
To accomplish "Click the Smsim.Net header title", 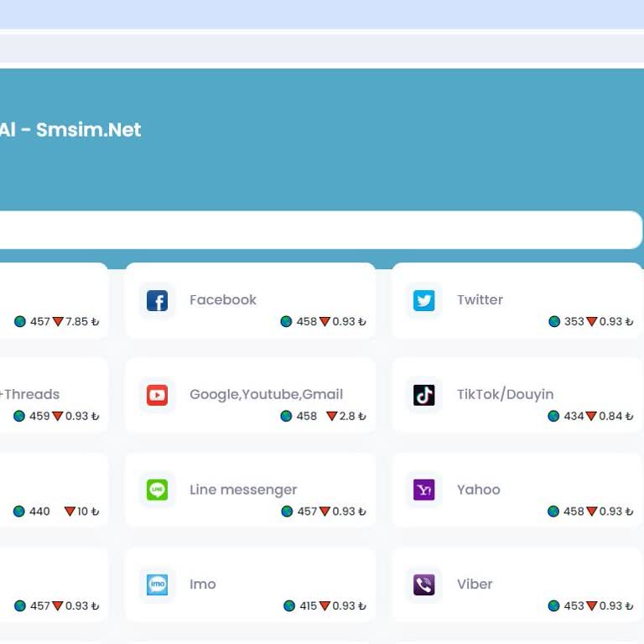I will (88, 130).
